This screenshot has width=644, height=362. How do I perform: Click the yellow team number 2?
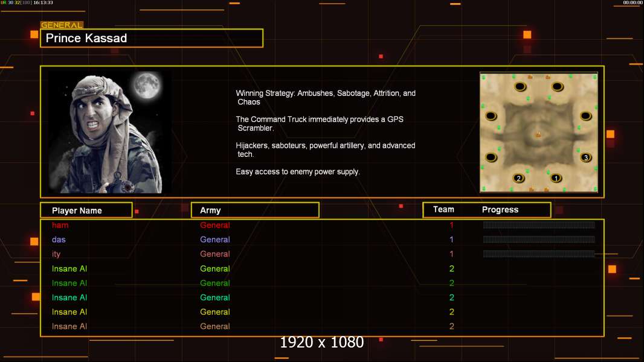point(451,312)
